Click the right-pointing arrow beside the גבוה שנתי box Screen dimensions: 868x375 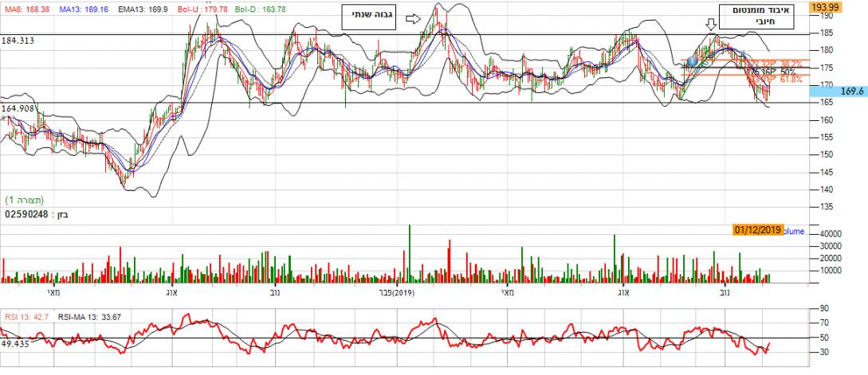click(412, 18)
